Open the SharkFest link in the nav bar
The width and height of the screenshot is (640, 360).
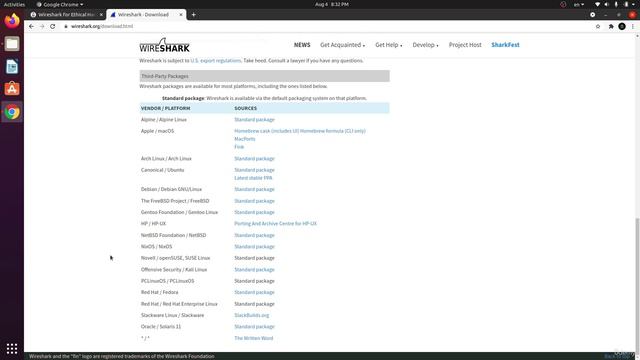pyautogui.click(x=505, y=45)
